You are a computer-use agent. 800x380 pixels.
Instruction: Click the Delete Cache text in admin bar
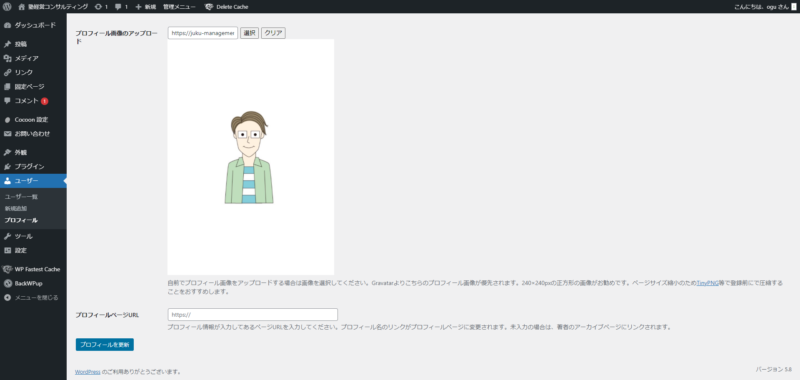[x=232, y=7]
